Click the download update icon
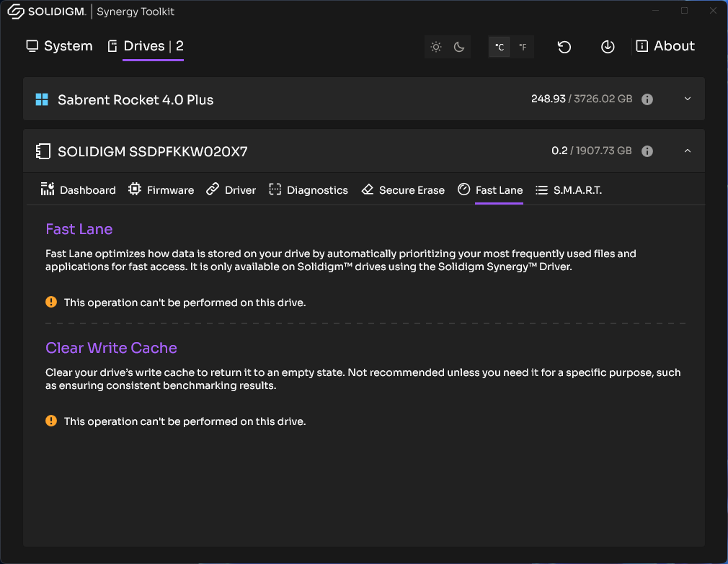Screen dimensions: 728x564 (x=608, y=47)
